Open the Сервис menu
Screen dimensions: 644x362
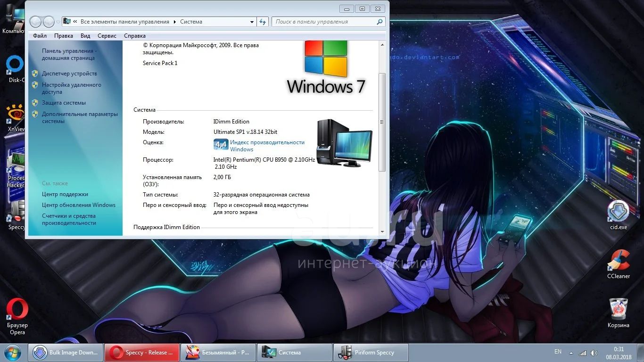tap(107, 36)
